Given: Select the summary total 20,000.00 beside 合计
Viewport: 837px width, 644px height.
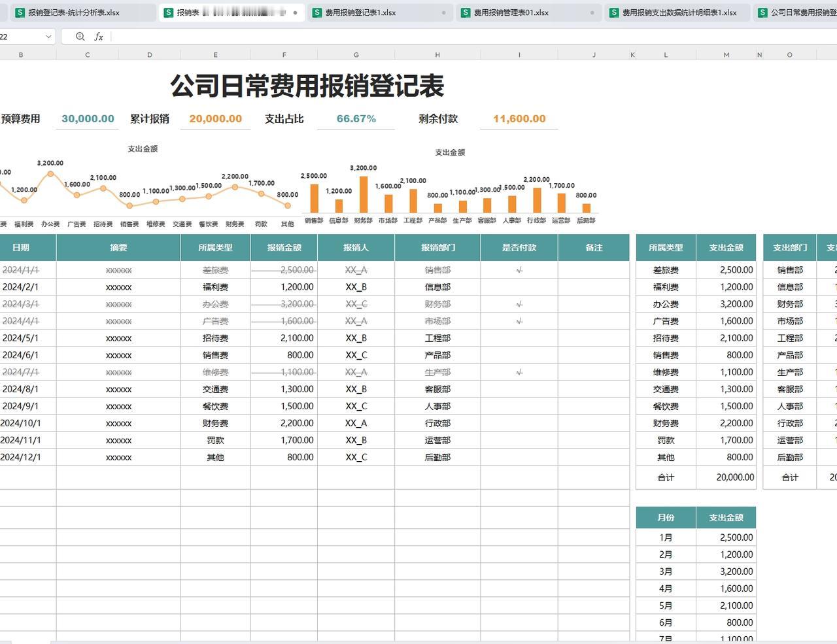Looking at the screenshot, I should click(735, 477).
